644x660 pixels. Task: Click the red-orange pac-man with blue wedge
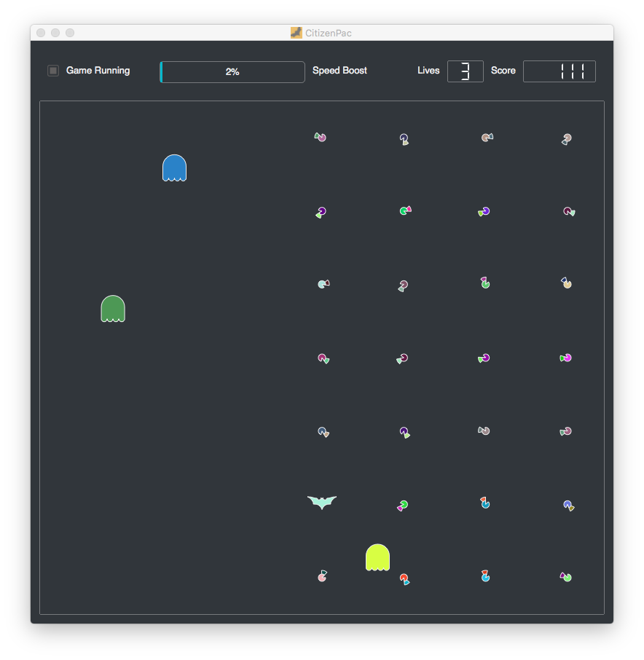pos(404,578)
